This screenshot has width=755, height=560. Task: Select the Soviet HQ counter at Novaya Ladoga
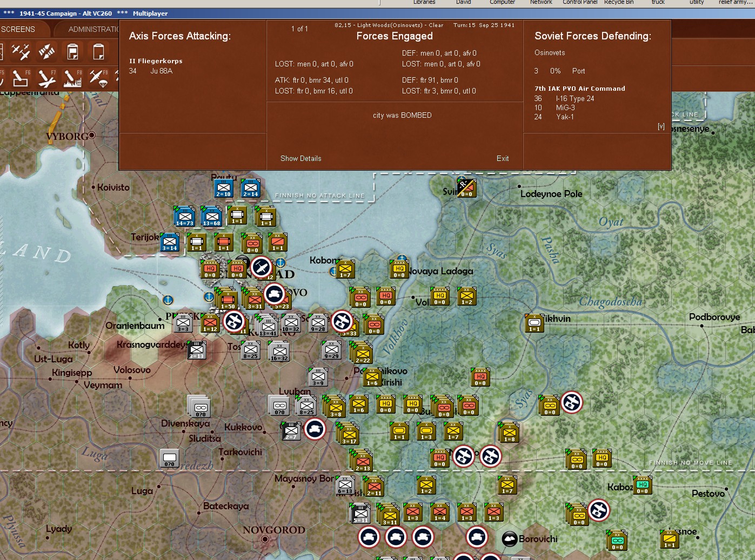tap(399, 269)
